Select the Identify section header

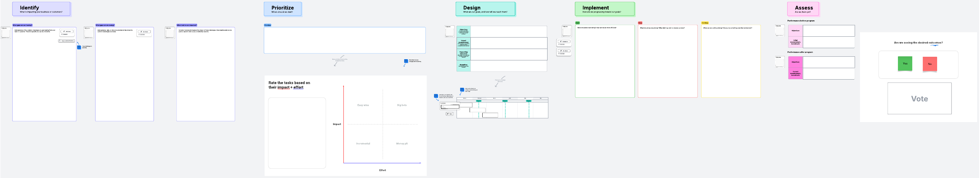(x=41, y=9)
